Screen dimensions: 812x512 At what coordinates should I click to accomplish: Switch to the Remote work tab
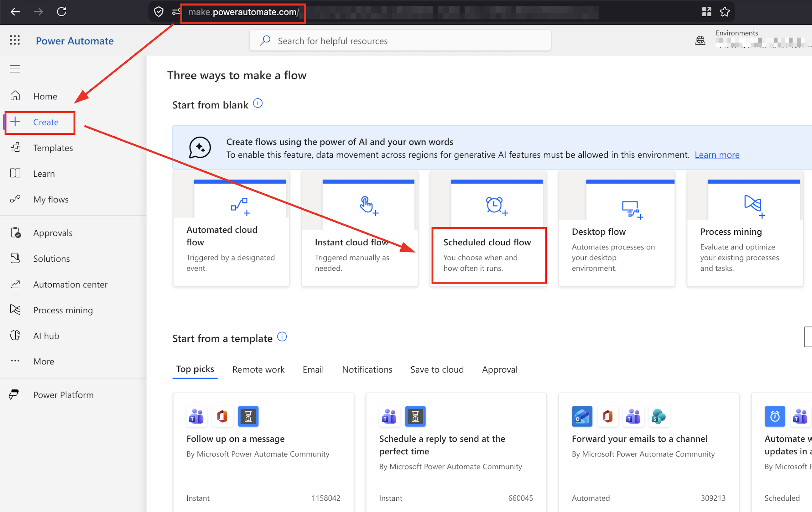pyautogui.click(x=258, y=369)
